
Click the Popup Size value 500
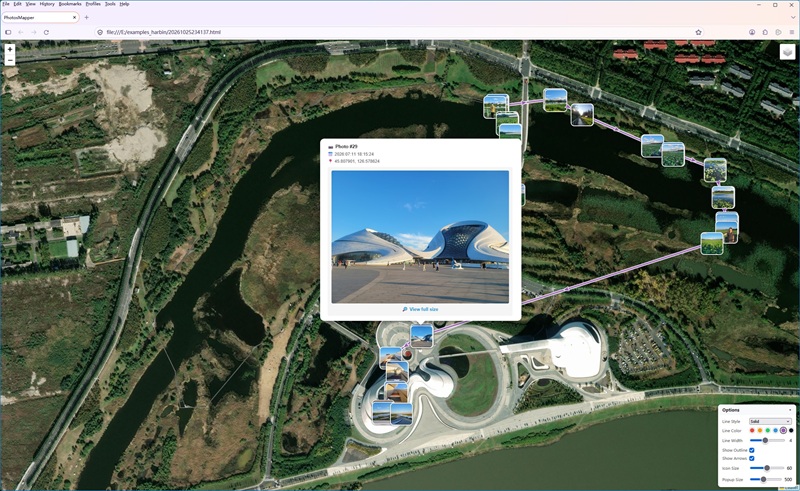pos(788,480)
